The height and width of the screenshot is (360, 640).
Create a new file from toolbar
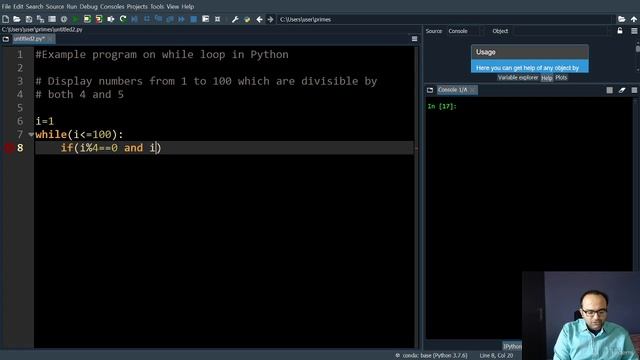(5, 19)
